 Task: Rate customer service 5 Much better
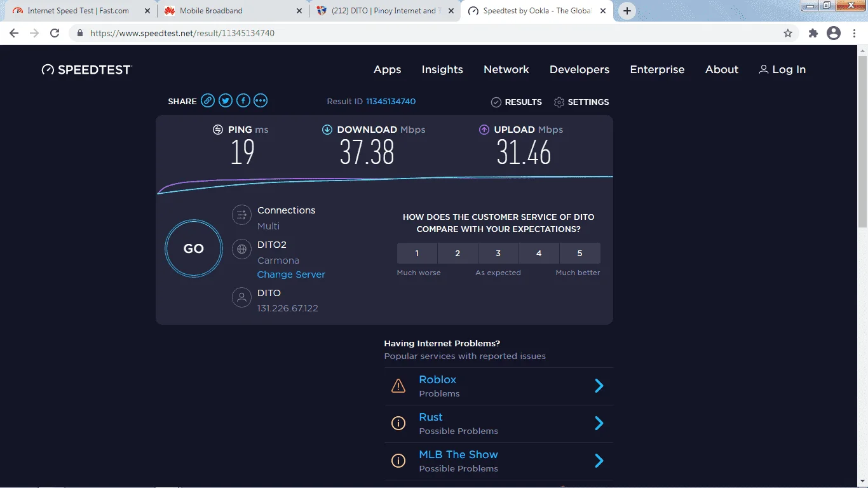tap(580, 253)
